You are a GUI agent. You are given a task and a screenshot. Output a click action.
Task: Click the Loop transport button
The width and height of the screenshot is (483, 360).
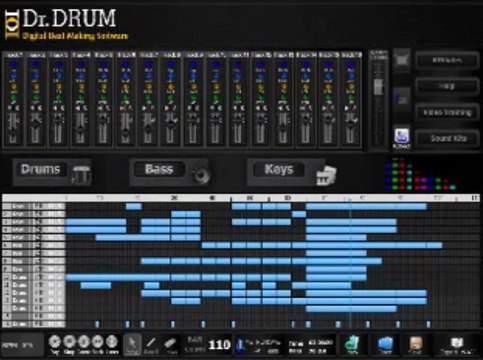tap(112, 342)
